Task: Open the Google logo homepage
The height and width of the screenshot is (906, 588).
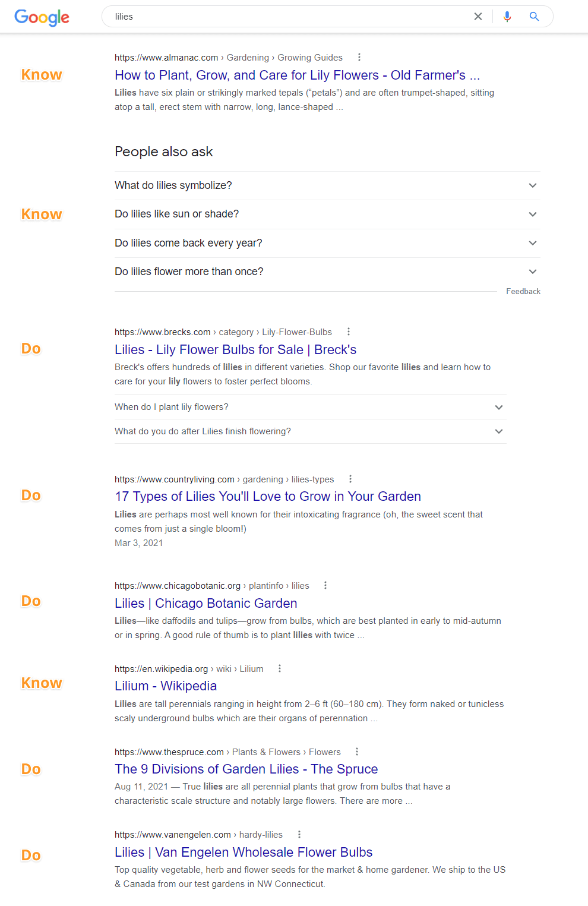Action: [x=42, y=17]
